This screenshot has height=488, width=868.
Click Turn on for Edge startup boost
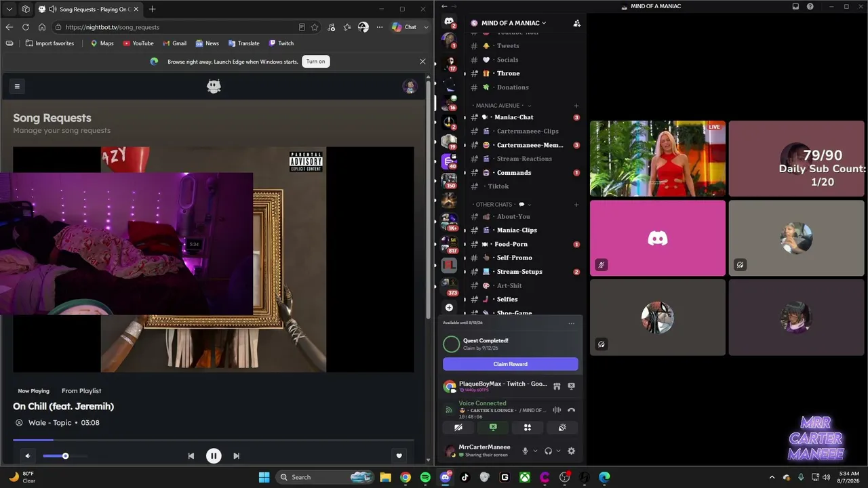(x=315, y=62)
